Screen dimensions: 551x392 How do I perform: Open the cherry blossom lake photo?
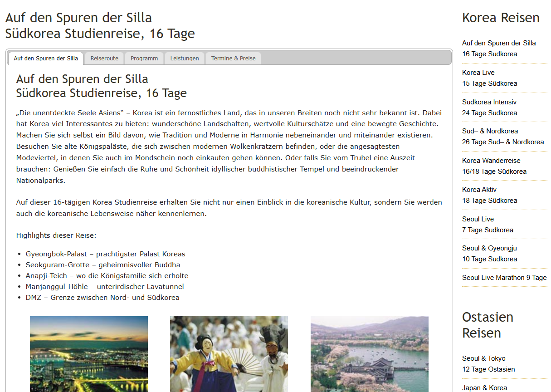point(369,354)
